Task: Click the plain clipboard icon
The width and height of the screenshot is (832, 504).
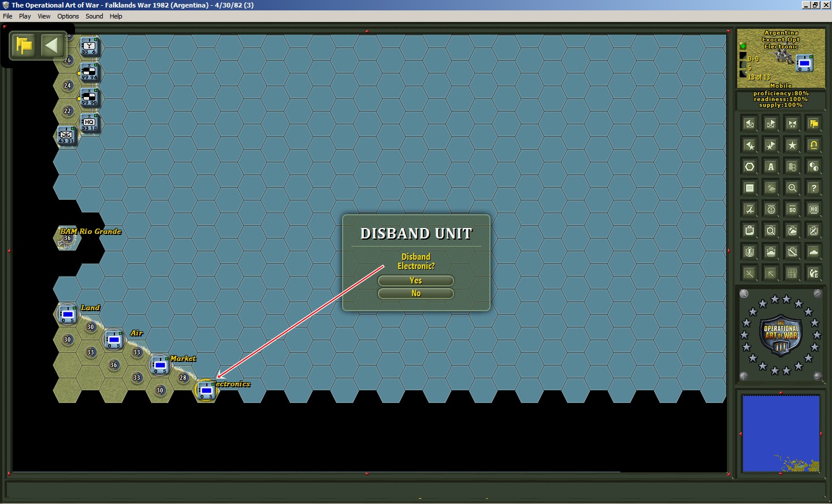Action: [x=749, y=230]
